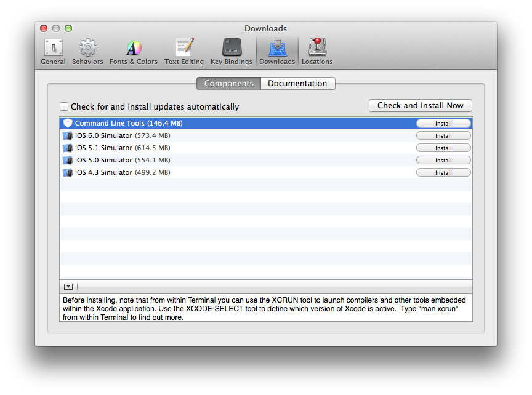532x395 pixels.
Task: Close the Downloads preferences window
Action: tap(44, 28)
